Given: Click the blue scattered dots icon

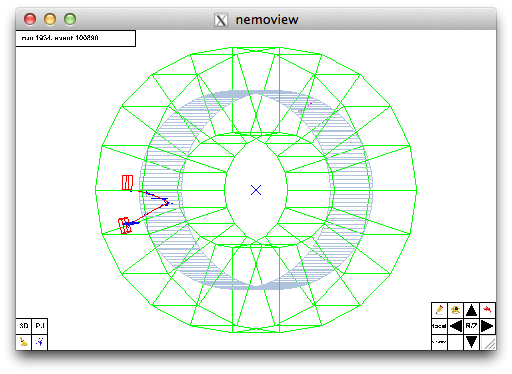Looking at the screenshot, I should [x=40, y=342].
